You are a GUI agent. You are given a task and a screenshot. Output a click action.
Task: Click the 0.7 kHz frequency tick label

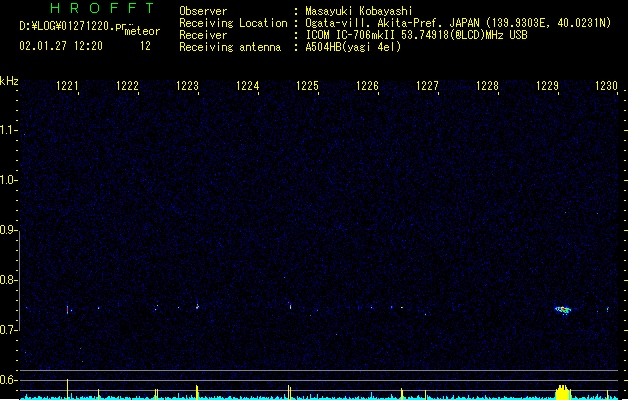tap(8, 330)
